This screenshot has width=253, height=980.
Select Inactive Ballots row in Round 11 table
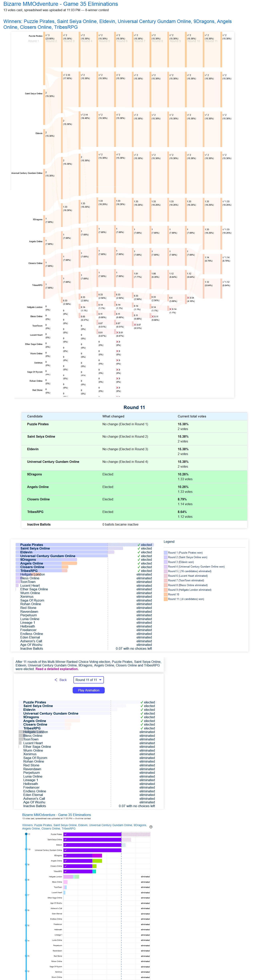[x=134, y=525]
